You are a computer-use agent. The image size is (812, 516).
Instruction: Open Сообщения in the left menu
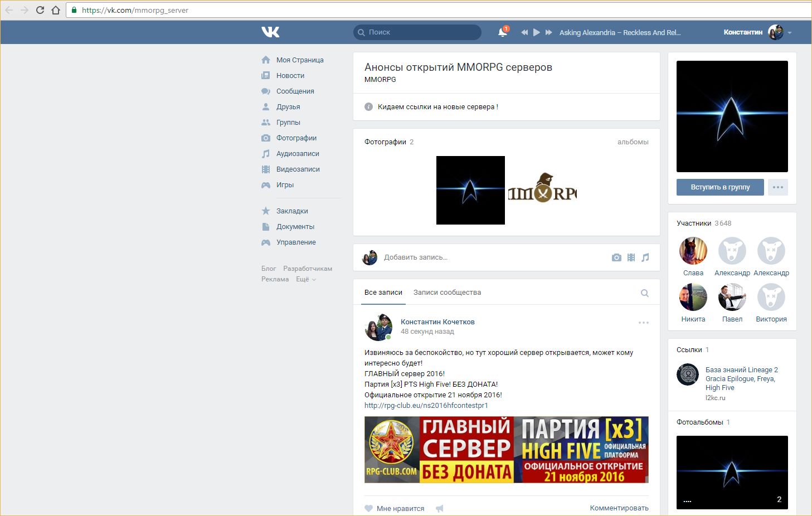295,91
